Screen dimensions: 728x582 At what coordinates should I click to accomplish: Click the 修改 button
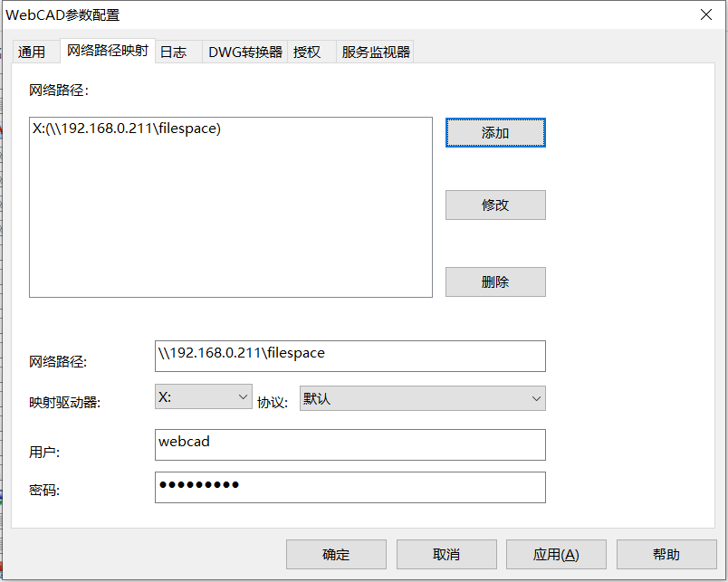(x=495, y=205)
